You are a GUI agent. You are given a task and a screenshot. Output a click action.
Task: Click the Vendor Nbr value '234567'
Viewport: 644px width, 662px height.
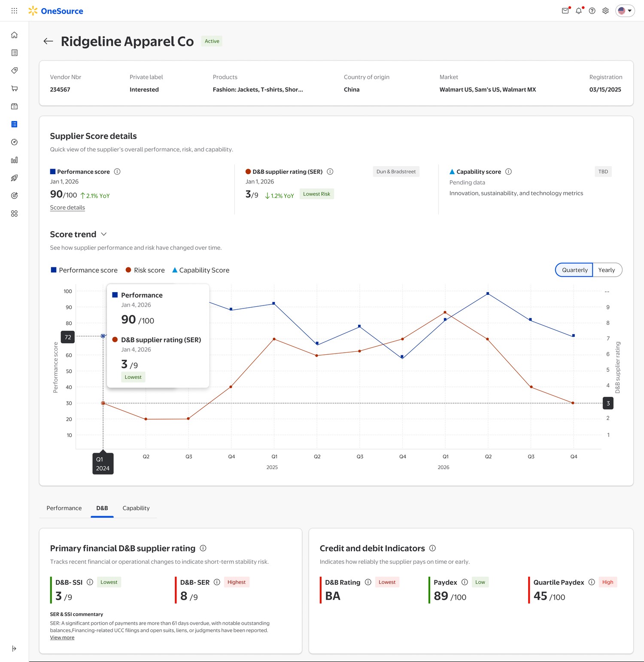(x=60, y=90)
